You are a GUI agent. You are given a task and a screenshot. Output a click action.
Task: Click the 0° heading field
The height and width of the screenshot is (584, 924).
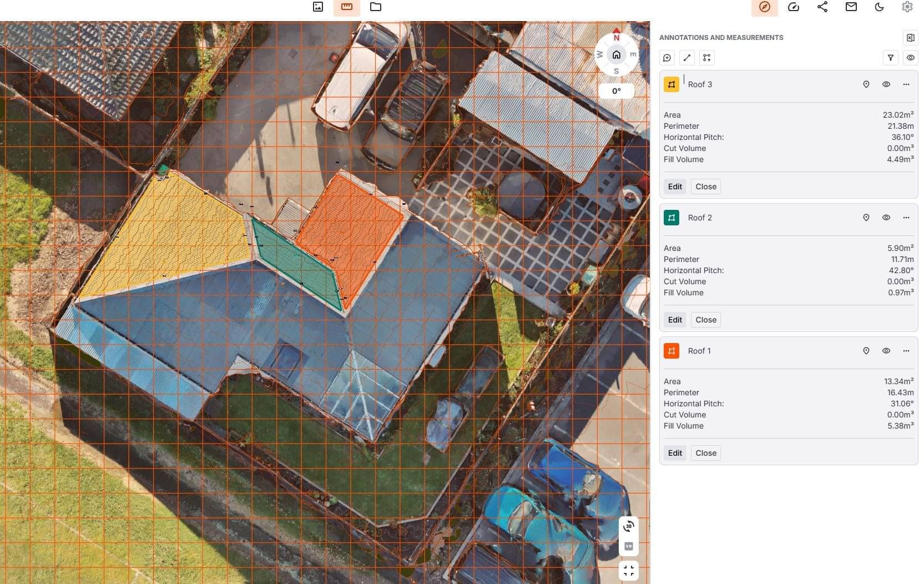tap(617, 91)
